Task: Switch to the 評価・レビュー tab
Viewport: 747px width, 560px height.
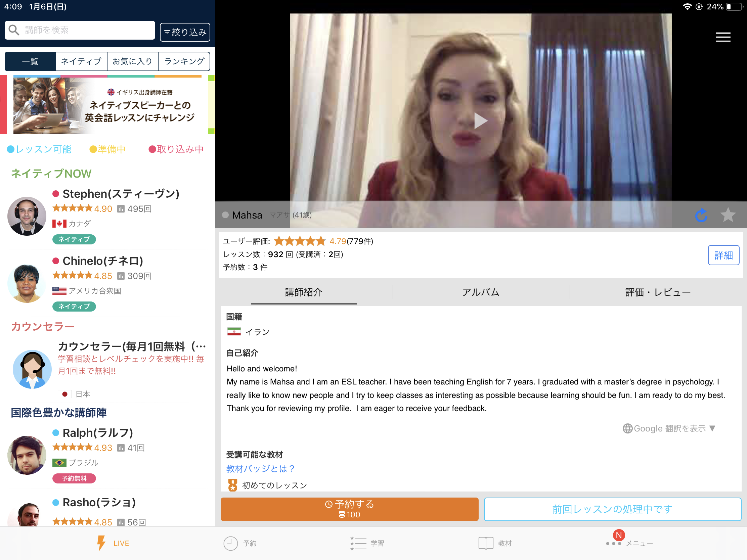Action: [658, 292]
